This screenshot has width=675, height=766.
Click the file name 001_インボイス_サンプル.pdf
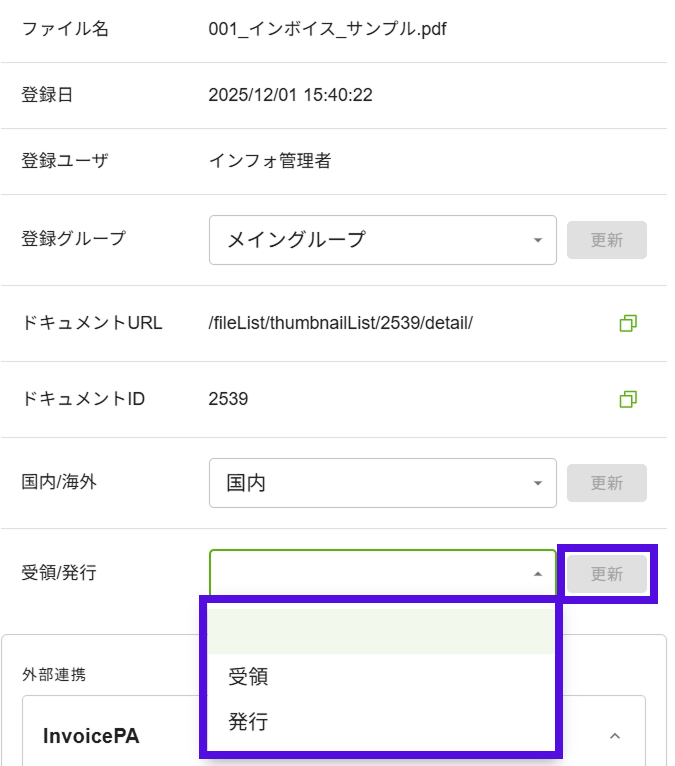(x=327, y=29)
